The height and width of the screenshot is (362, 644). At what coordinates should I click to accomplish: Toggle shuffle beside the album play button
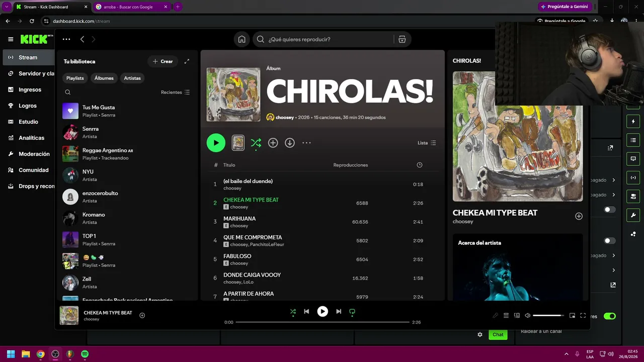(256, 143)
